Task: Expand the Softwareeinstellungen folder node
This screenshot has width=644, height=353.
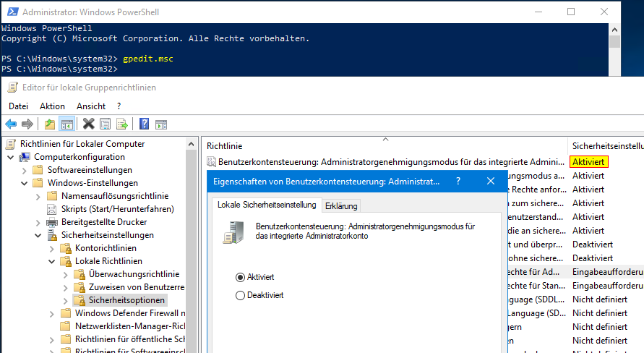Action: point(24,170)
